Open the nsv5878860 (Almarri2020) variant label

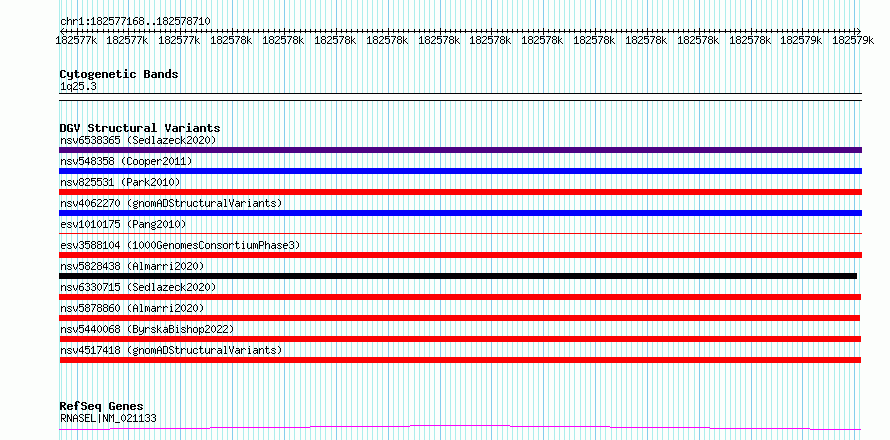pos(132,308)
